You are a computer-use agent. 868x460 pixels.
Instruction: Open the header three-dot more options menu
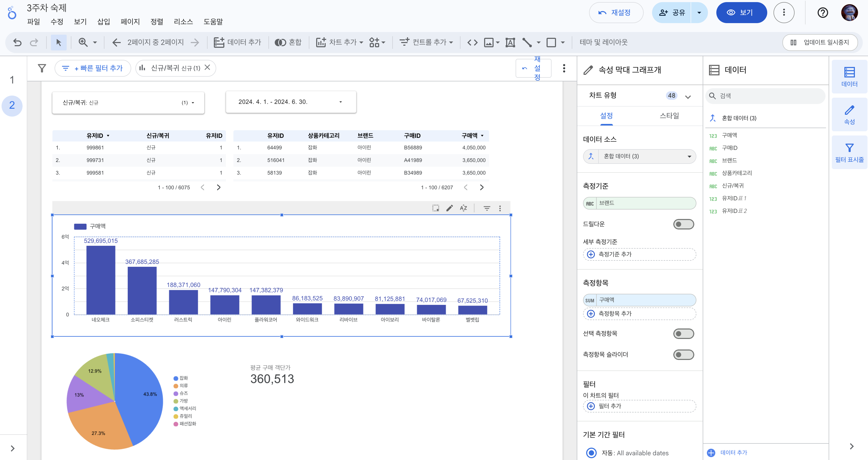pyautogui.click(x=784, y=13)
